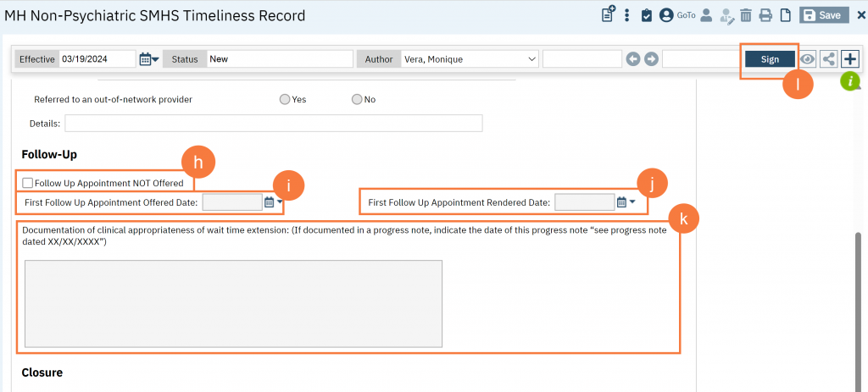The image size is (868, 392).
Task: Click the clipboard checkmark icon
Action: 647,15
